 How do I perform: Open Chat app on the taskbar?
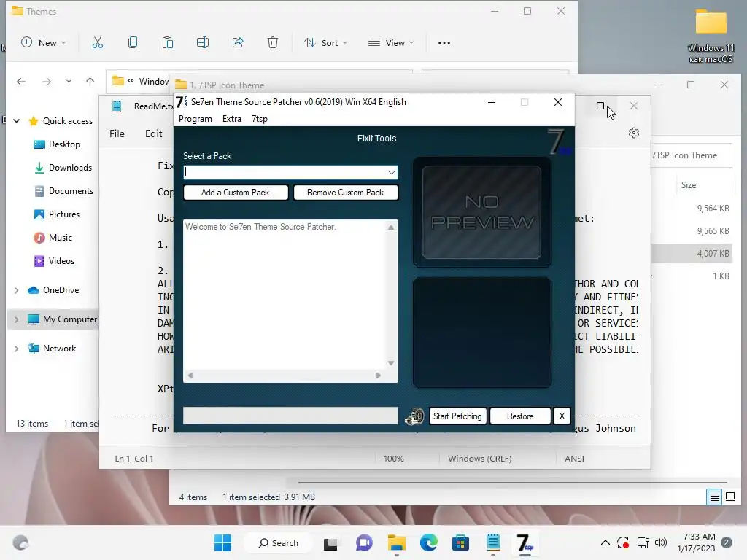click(x=365, y=542)
